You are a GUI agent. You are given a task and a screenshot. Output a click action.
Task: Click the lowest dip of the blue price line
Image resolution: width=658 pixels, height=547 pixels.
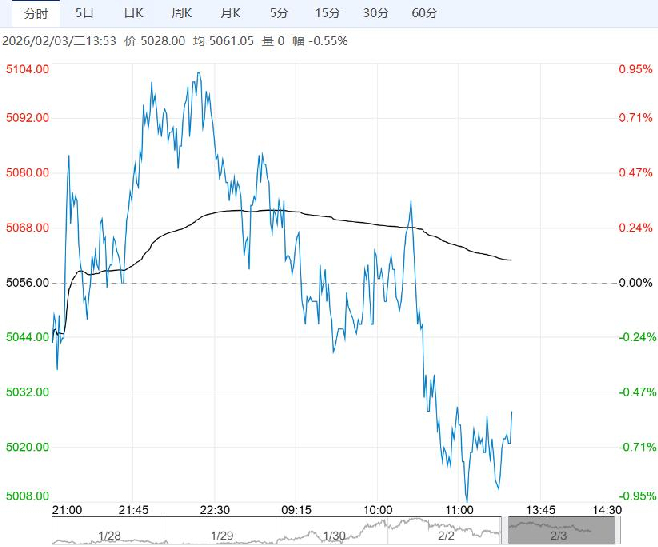[466, 501]
